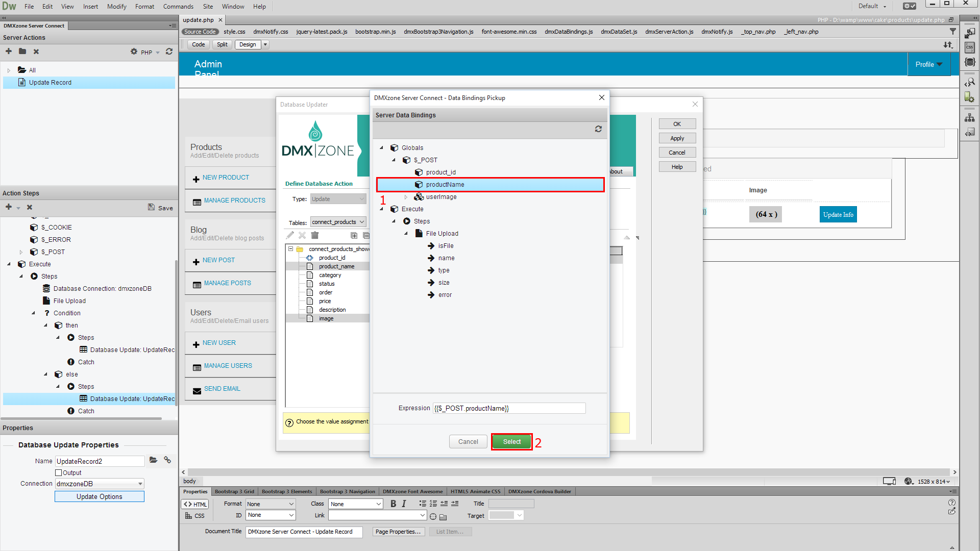Open the PHP server model dropdown
Viewport: 980px width, 551px height.
[150, 52]
